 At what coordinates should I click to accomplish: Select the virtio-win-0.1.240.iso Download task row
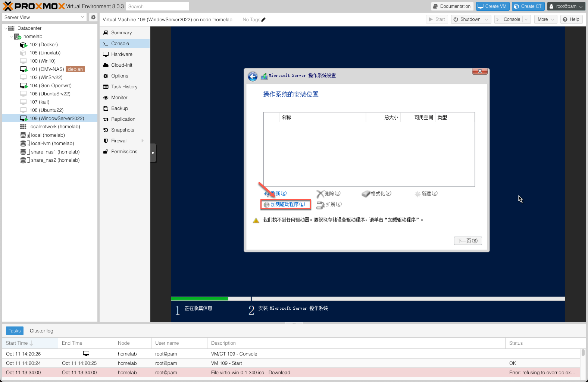click(x=291, y=373)
